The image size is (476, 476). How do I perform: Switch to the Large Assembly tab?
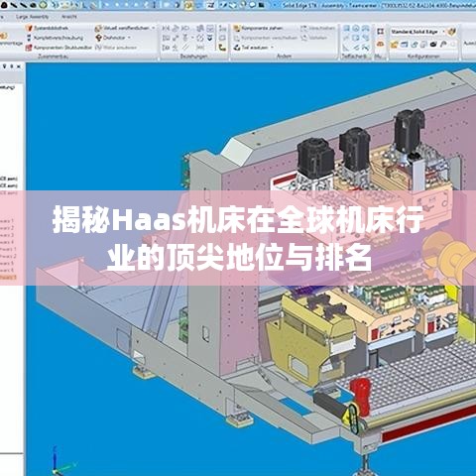33,17
